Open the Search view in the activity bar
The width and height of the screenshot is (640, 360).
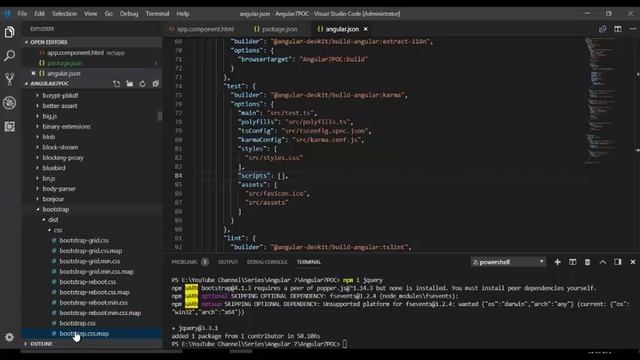9,56
